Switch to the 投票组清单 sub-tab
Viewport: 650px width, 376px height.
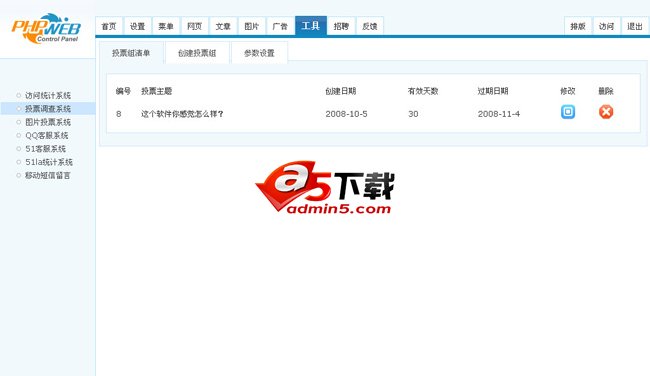pyautogui.click(x=131, y=53)
